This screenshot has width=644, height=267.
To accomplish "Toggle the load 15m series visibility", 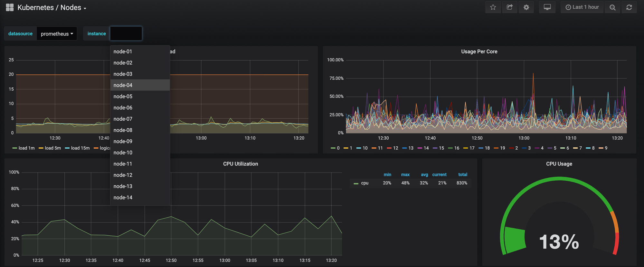I will tap(77, 148).
